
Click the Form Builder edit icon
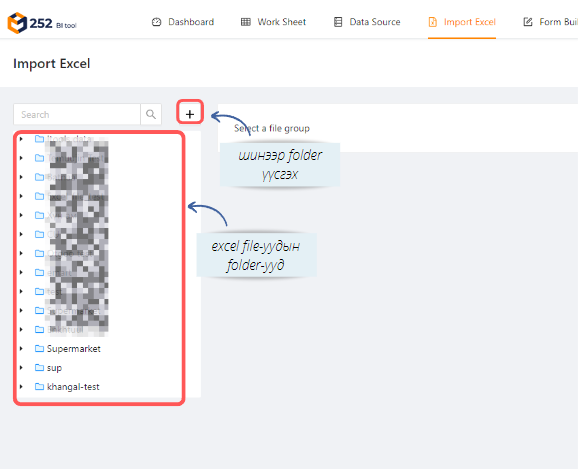click(528, 22)
